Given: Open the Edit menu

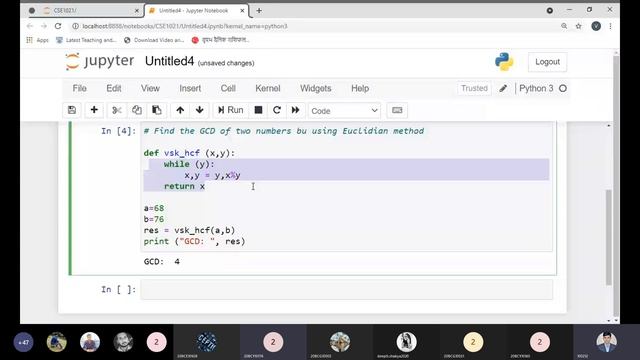Looking at the screenshot, I should [x=113, y=89].
